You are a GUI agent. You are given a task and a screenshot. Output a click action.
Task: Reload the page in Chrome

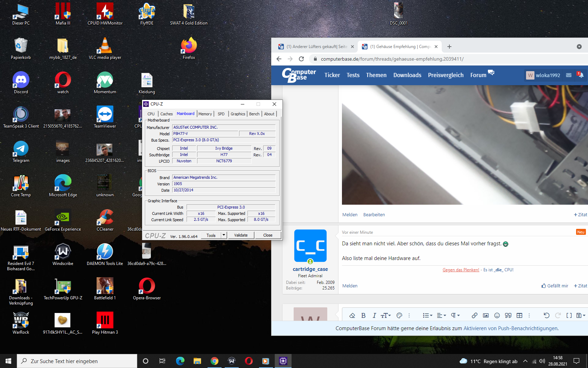[x=301, y=59]
